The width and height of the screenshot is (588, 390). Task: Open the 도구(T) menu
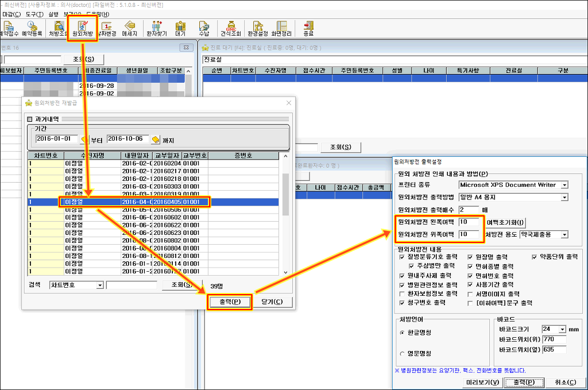pyautogui.click(x=33, y=13)
